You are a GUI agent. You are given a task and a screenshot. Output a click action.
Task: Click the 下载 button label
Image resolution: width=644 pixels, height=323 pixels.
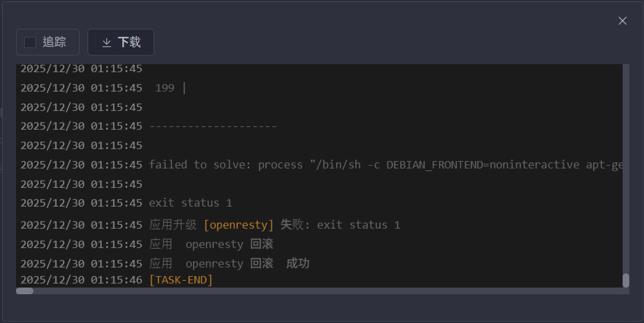[129, 42]
